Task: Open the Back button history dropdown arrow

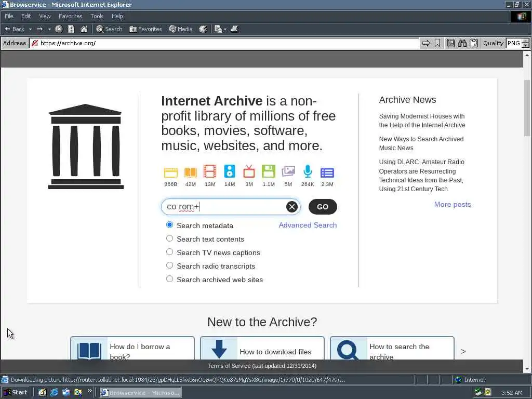Action: 30,29
